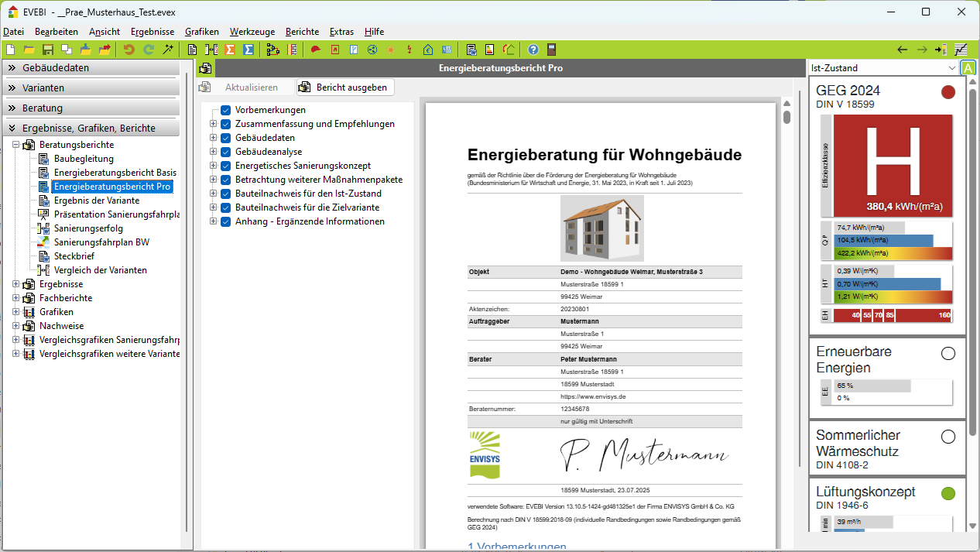Click the red cap toolbar icon
The image size is (980, 552).
click(x=316, y=50)
